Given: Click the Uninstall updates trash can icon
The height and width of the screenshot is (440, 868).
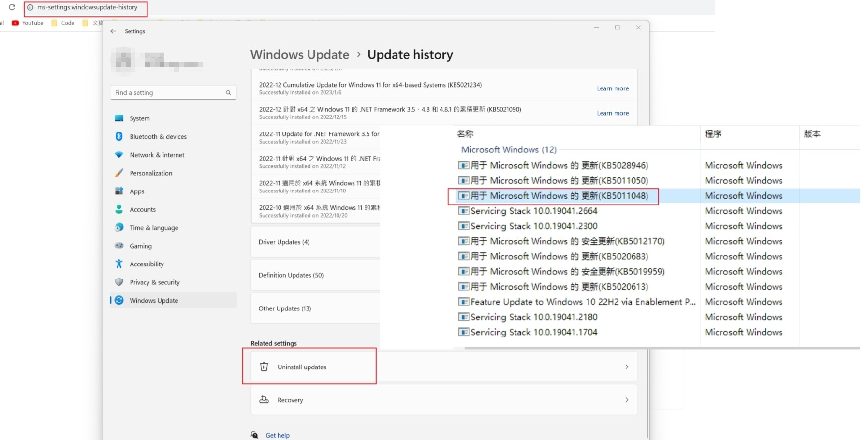Looking at the screenshot, I should (264, 367).
